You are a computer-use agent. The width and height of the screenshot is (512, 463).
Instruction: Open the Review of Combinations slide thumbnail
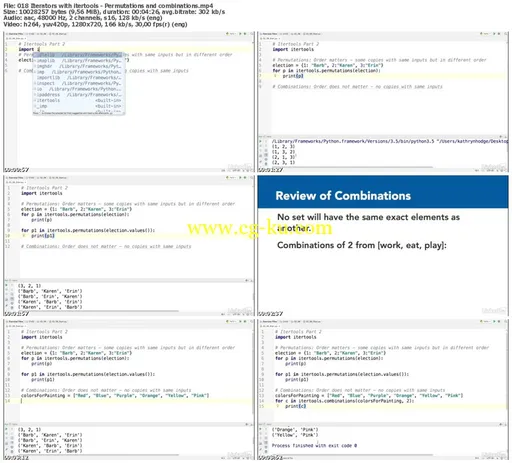click(383, 246)
